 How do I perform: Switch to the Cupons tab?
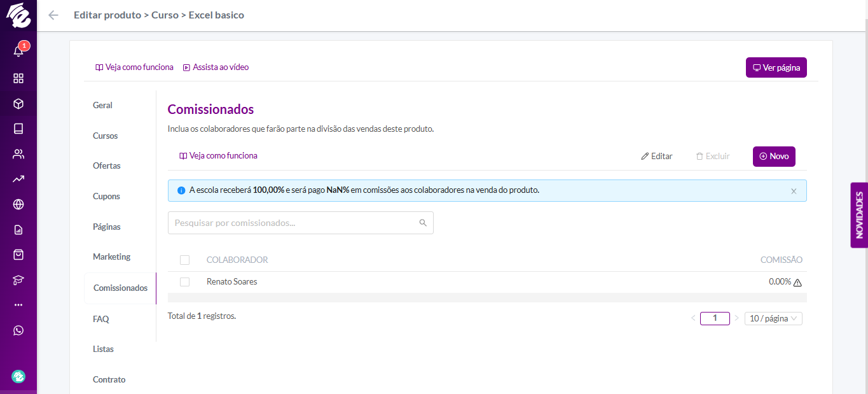pyautogui.click(x=106, y=196)
